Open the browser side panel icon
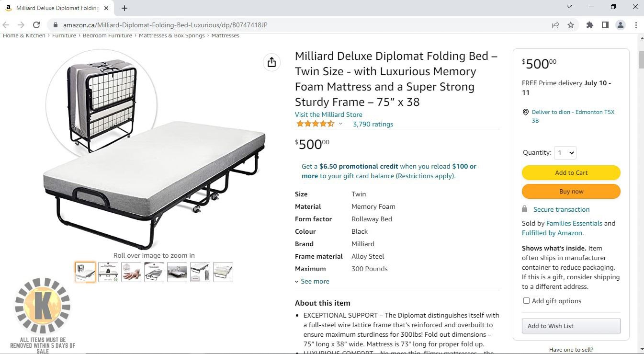This screenshot has height=354, width=644. click(x=605, y=25)
